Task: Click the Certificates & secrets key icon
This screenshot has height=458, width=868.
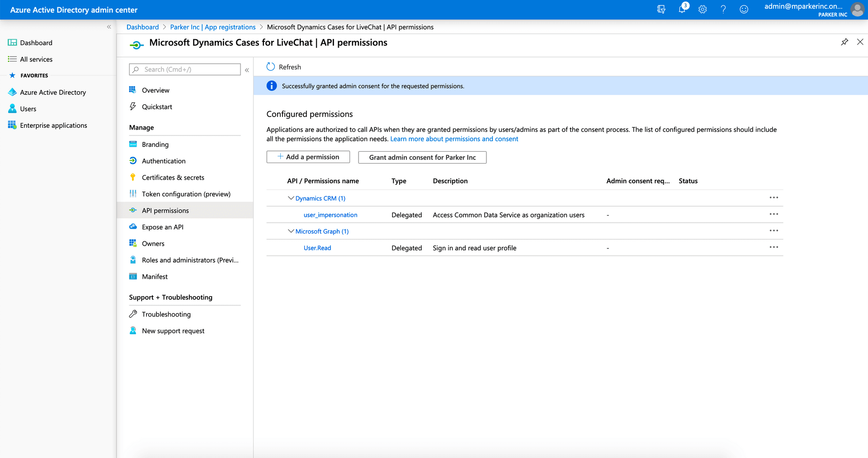Action: pos(133,177)
